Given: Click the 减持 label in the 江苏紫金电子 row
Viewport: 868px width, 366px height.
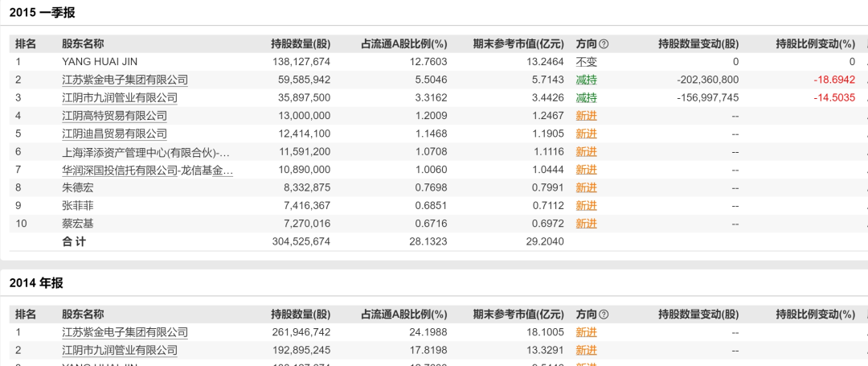Looking at the screenshot, I should click(x=587, y=80).
